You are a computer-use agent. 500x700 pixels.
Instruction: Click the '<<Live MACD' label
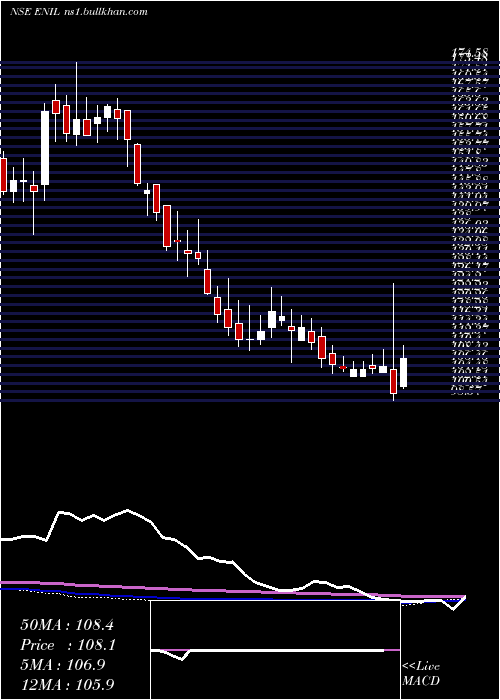click(421, 673)
